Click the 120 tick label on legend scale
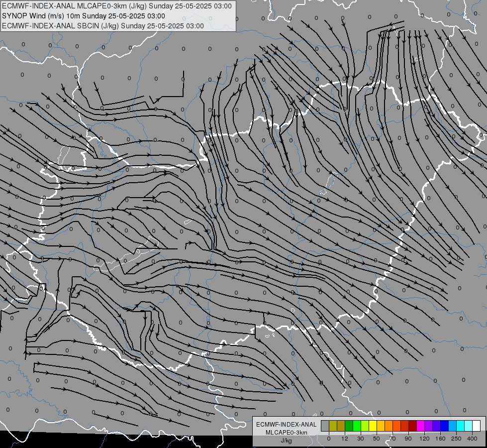The image size is (487, 448). tap(425, 439)
